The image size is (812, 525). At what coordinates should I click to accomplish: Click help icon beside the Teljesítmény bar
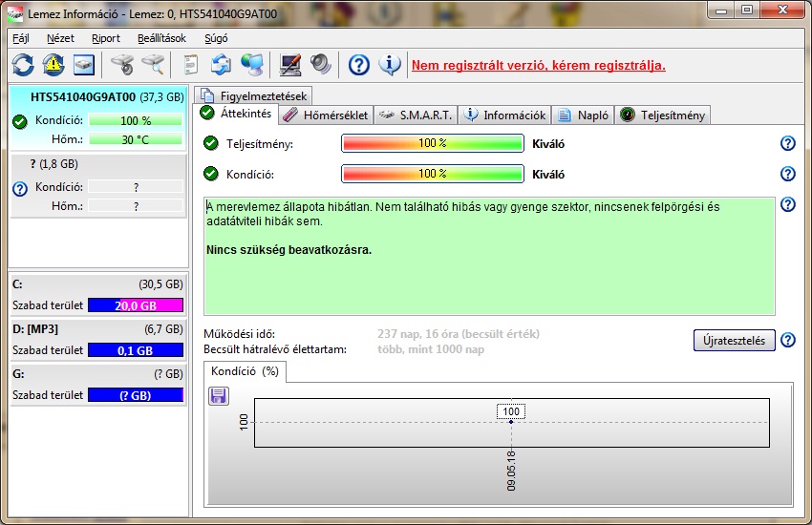coord(788,143)
